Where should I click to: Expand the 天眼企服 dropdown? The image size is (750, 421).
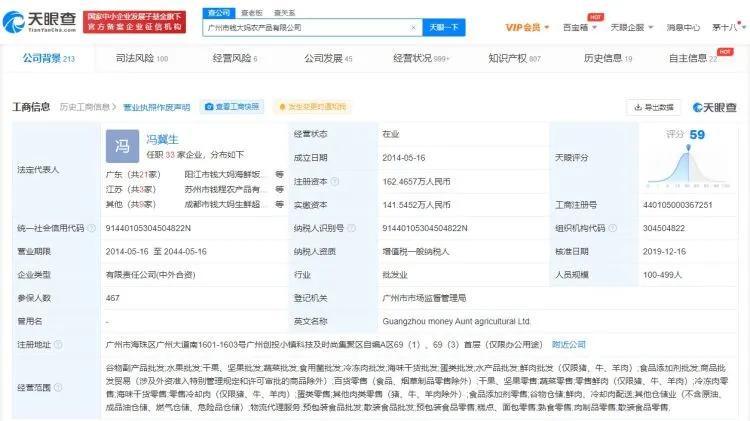(632, 28)
